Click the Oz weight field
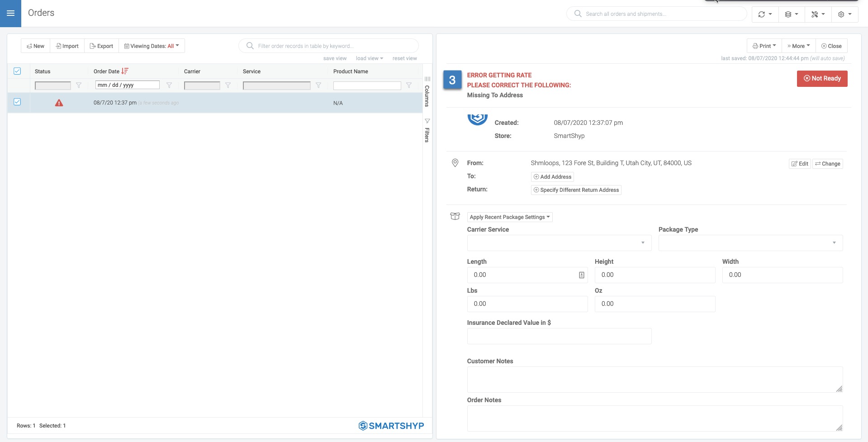Screen dimensions: 868x442 [x=655, y=304]
